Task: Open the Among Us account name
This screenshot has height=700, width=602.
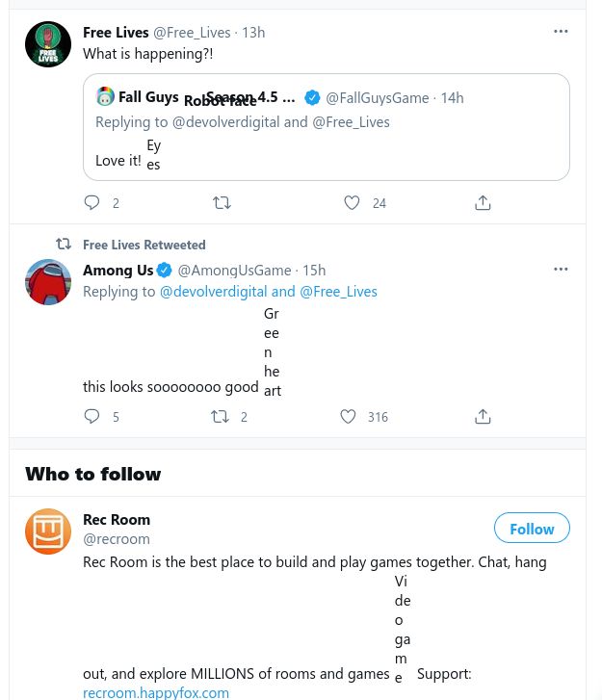Action: [119, 270]
